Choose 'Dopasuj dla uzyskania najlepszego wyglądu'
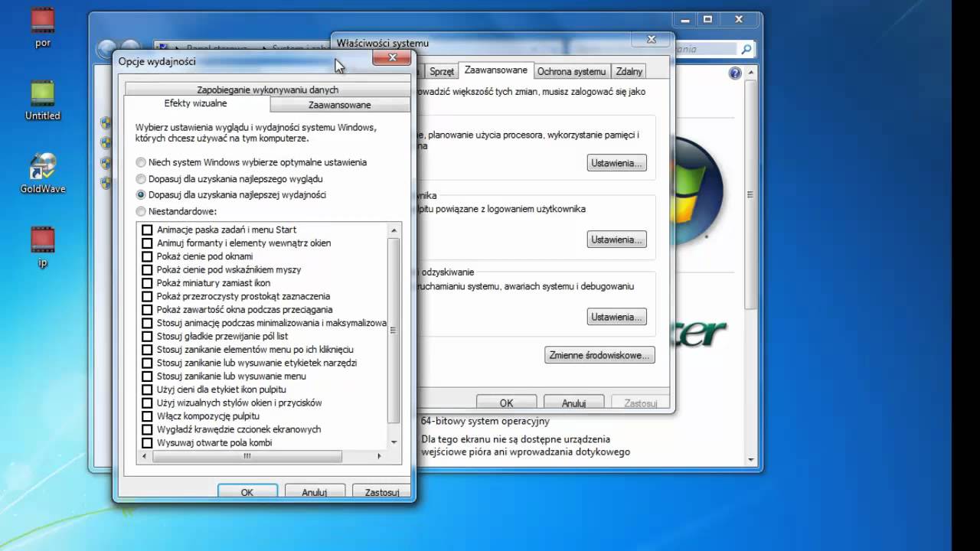This screenshot has height=551, width=980. pos(141,178)
